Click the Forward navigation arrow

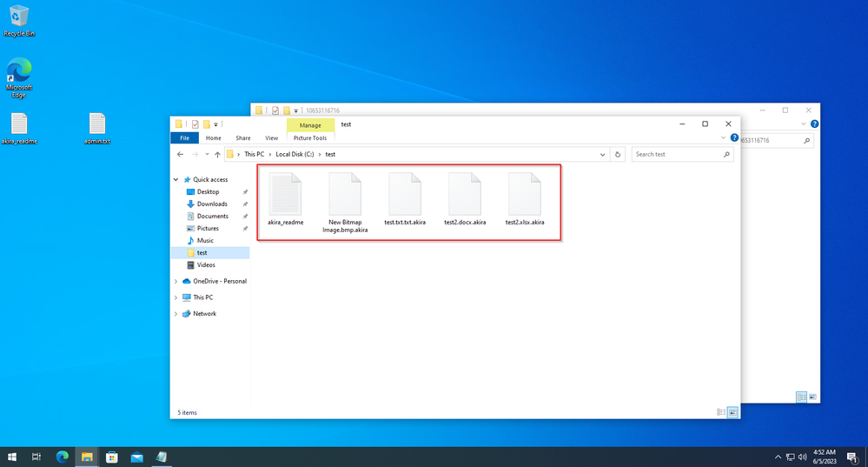click(x=195, y=155)
